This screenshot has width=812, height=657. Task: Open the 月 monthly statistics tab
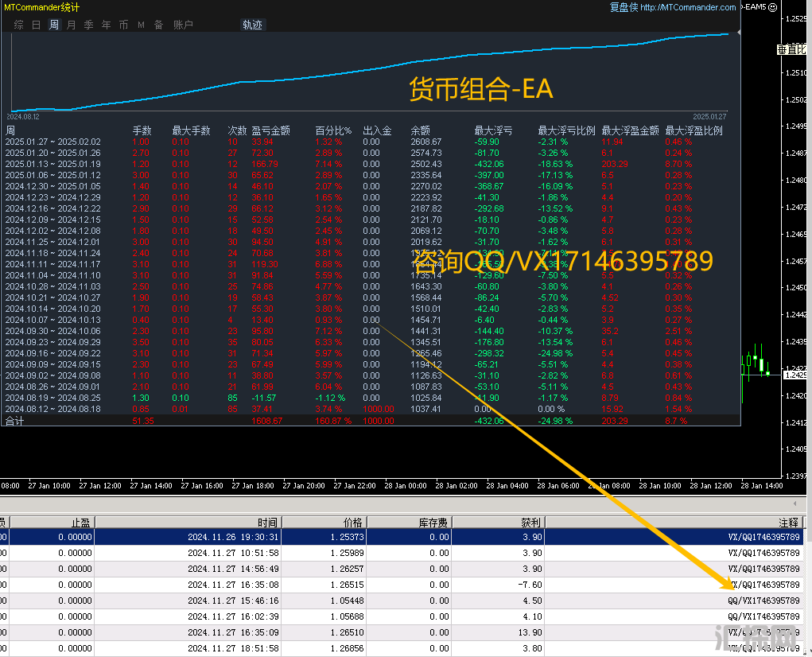72,25
